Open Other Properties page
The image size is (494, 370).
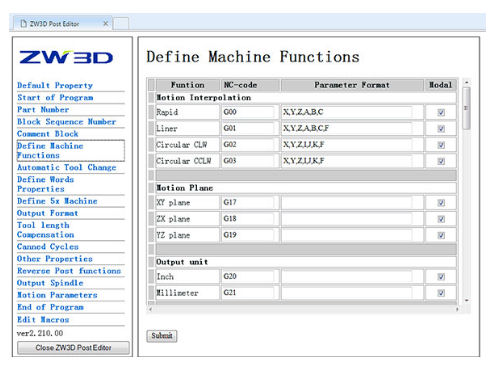point(55,259)
